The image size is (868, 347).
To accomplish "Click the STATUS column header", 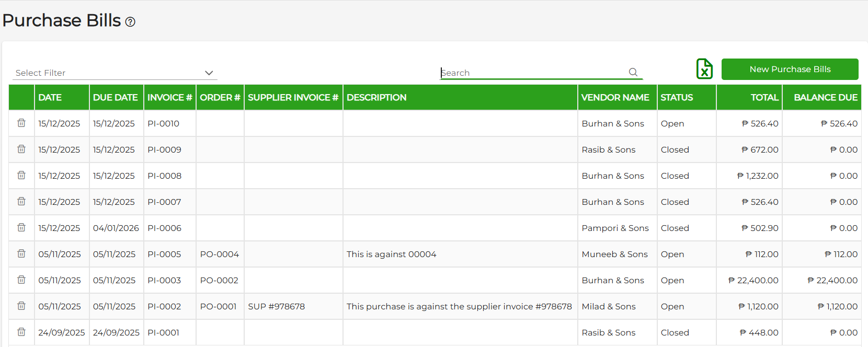I will pyautogui.click(x=677, y=98).
